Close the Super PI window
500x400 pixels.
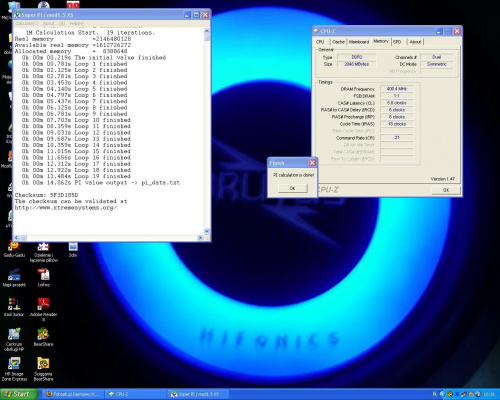pos(205,15)
